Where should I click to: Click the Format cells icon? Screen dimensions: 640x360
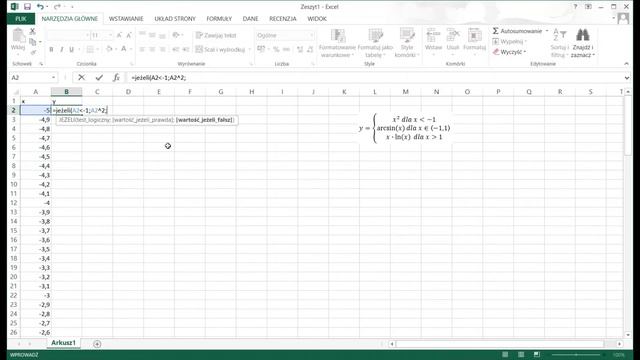474,36
